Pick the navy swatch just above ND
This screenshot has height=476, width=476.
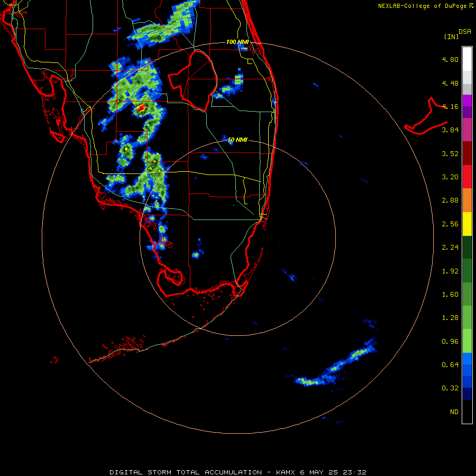tap(467, 393)
